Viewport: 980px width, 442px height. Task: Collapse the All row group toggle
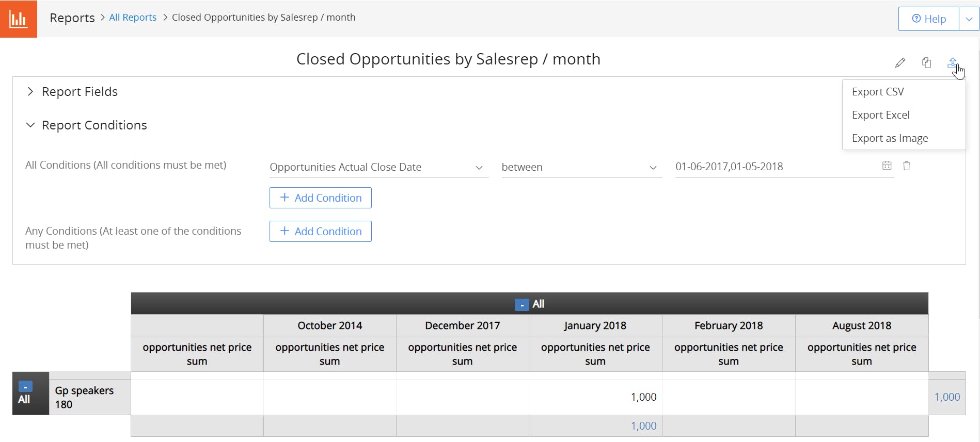[x=25, y=386]
